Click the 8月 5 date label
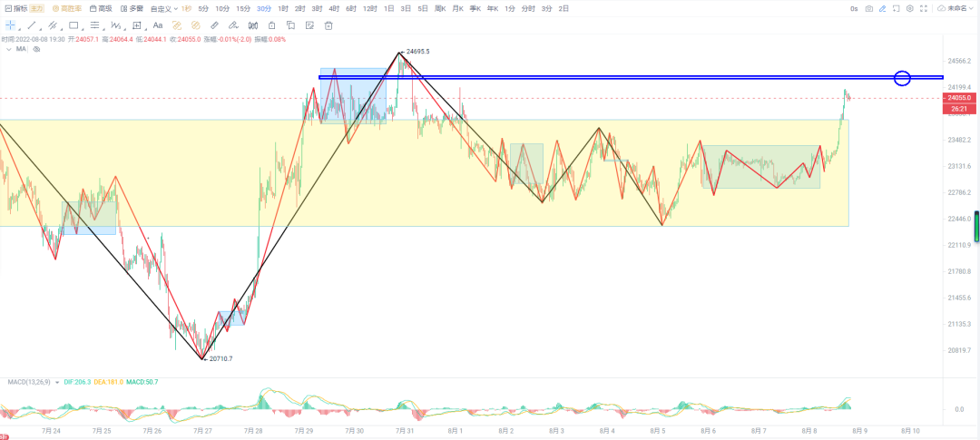980x440 pixels. 658,431
